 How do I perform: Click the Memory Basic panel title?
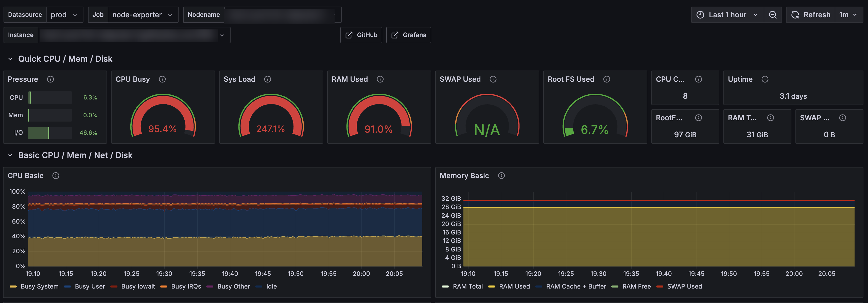tap(464, 176)
